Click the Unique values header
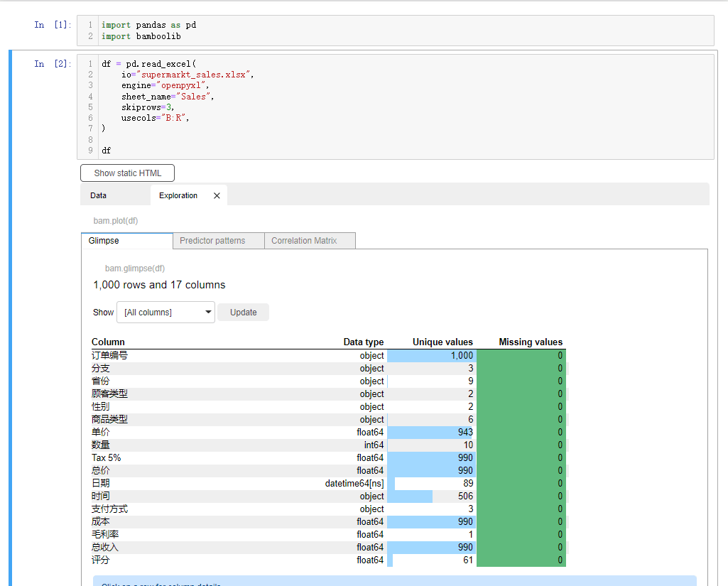Image resolution: width=728 pixels, height=586 pixels. (x=442, y=342)
